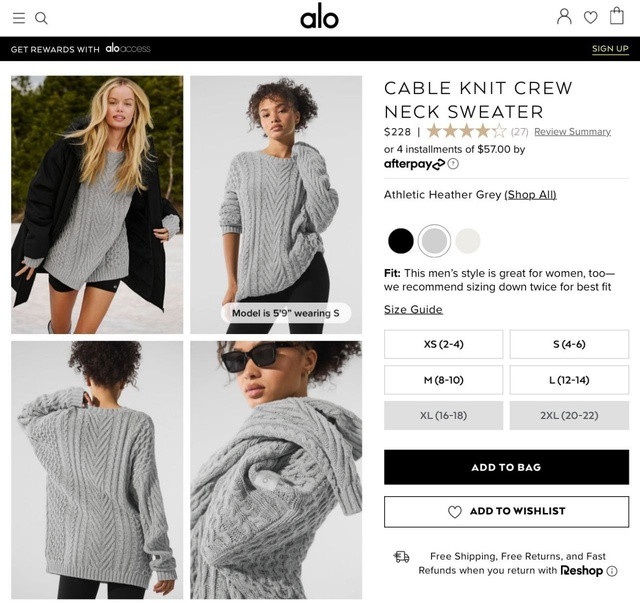Select size XS (2-4)
The image size is (640, 603).
443,344
